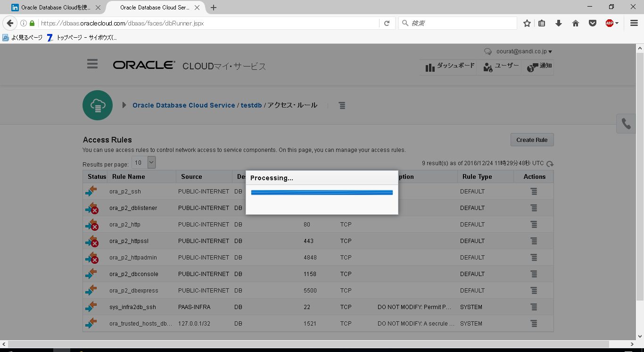Select the ora_p2_dbconsole rule name
This screenshot has width=644, height=352.
134,274
